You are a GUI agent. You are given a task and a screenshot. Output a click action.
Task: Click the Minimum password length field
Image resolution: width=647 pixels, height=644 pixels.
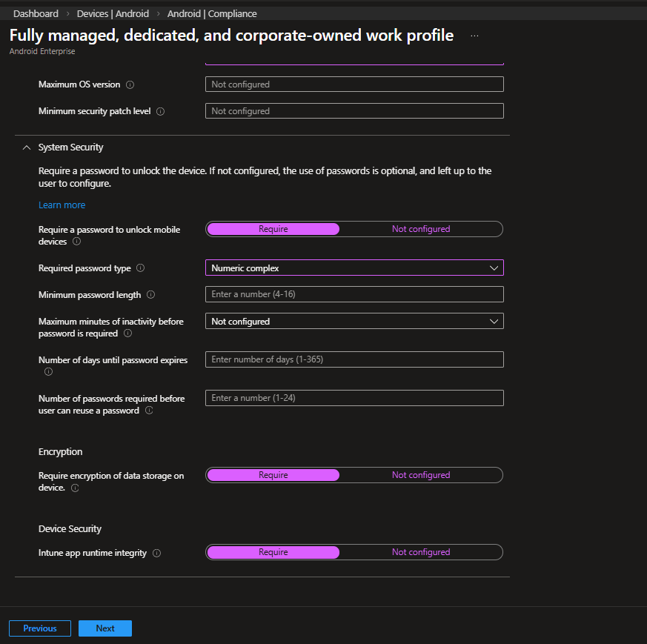pyautogui.click(x=354, y=295)
